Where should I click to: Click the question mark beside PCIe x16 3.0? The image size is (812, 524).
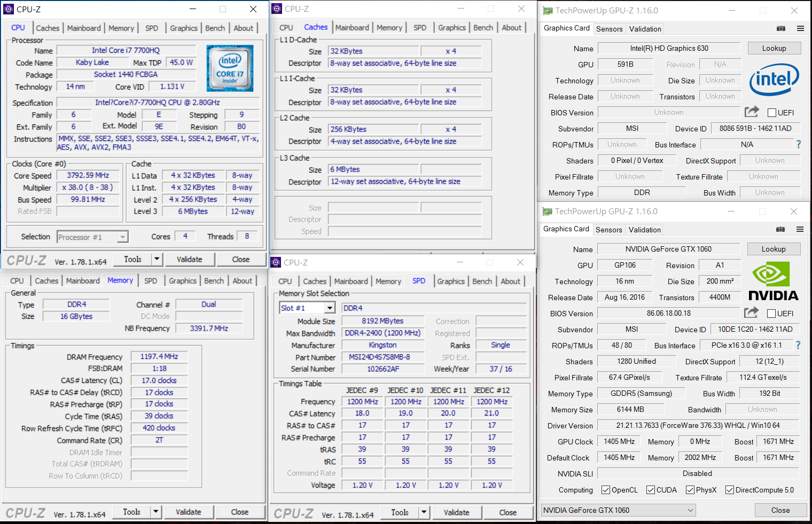click(x=798, y=345)
